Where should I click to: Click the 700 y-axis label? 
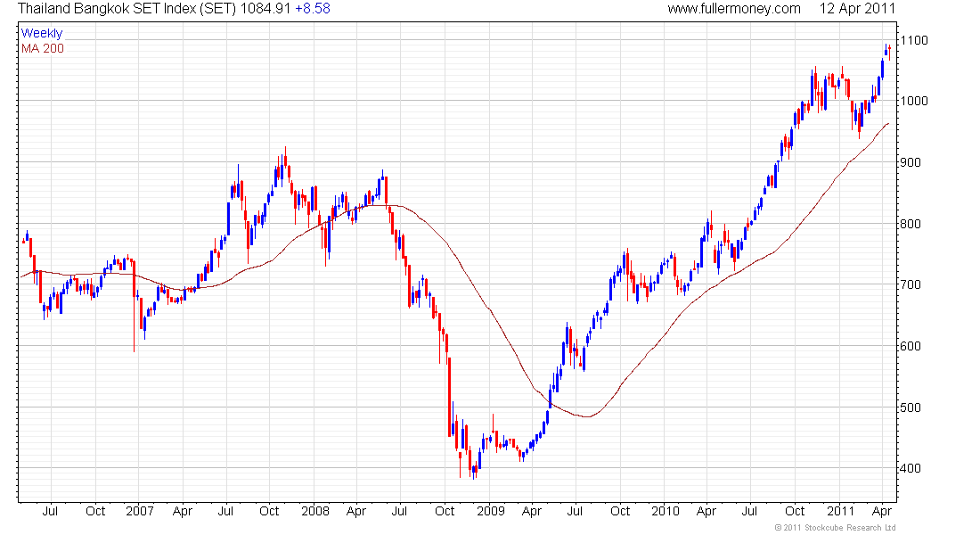pyautogui.click(x=911, y=284)
